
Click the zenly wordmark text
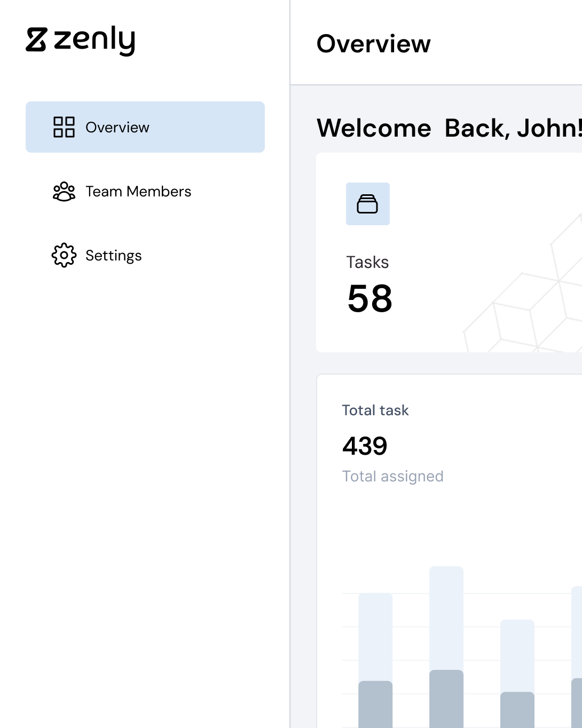point(95,41)
